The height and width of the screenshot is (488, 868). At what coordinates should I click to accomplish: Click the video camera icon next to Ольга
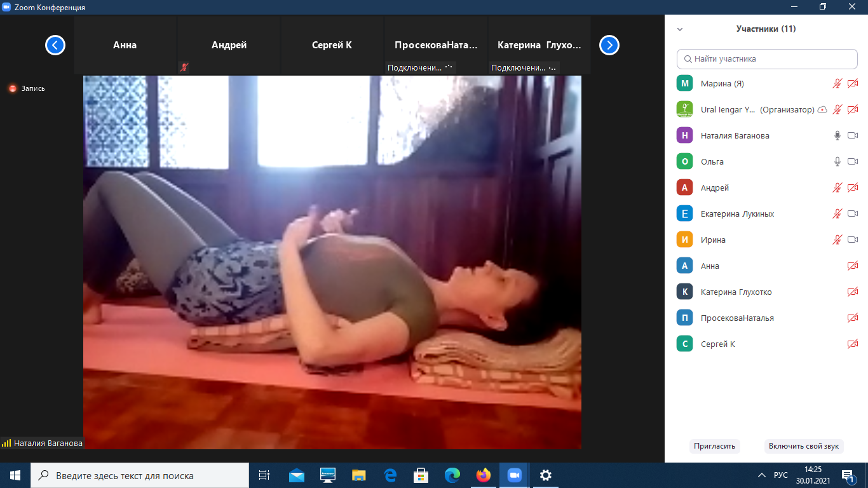click(x=853, y=161)
